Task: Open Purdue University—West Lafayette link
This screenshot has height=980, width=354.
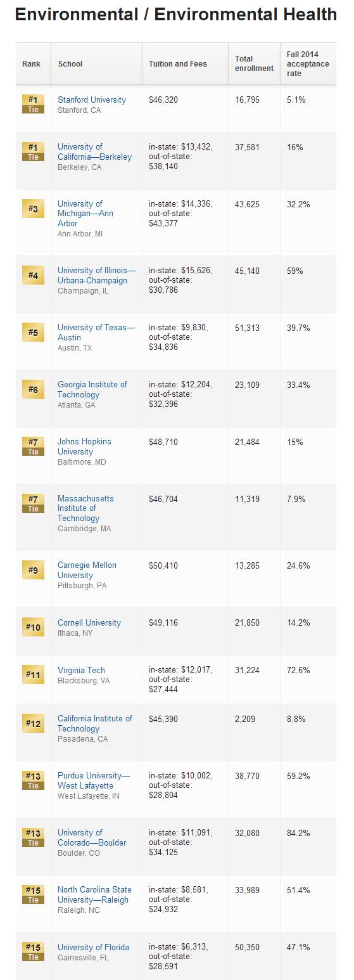Action: (94, 781)
